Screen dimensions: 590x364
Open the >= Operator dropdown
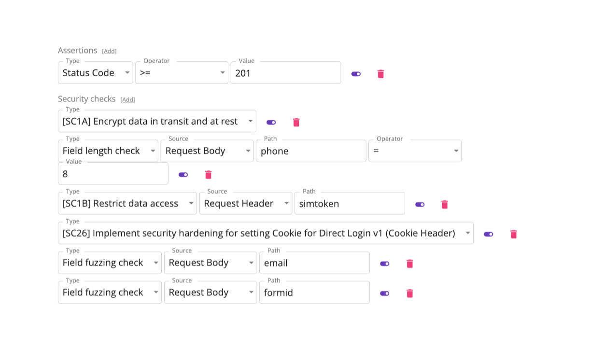click(182, 73)
